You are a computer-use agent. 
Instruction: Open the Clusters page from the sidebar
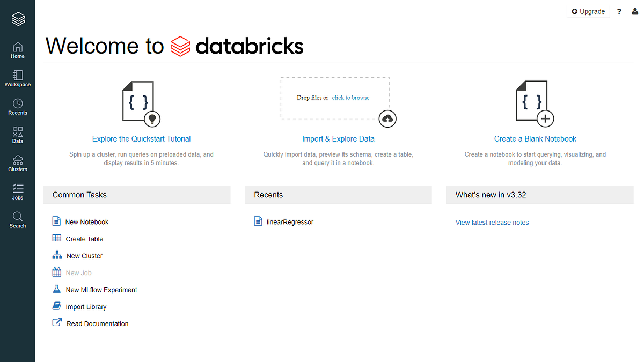[18, 164]
